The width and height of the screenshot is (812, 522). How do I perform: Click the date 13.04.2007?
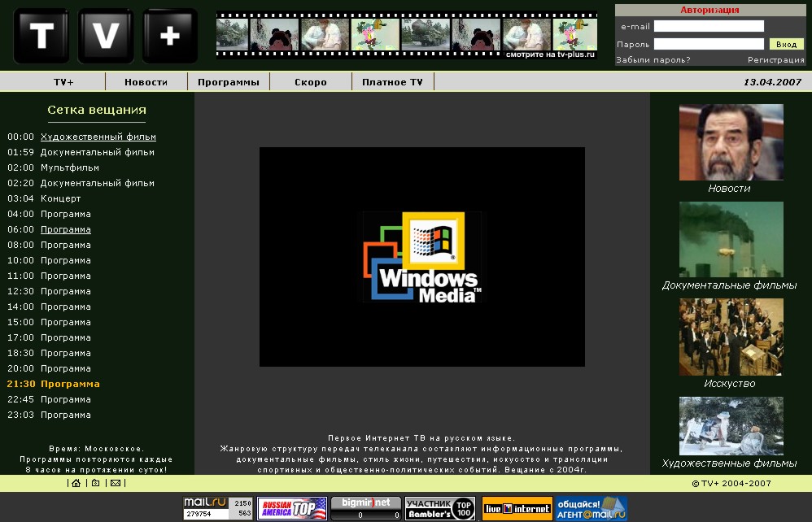point(772,82)
